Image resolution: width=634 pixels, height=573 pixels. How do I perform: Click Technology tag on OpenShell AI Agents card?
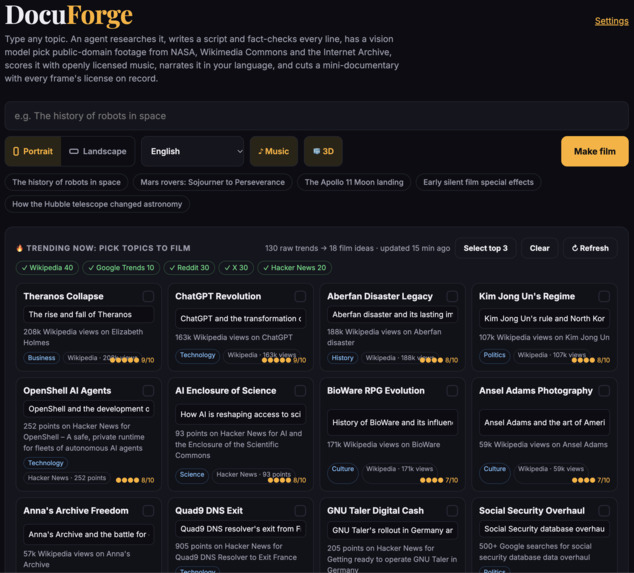46,463
